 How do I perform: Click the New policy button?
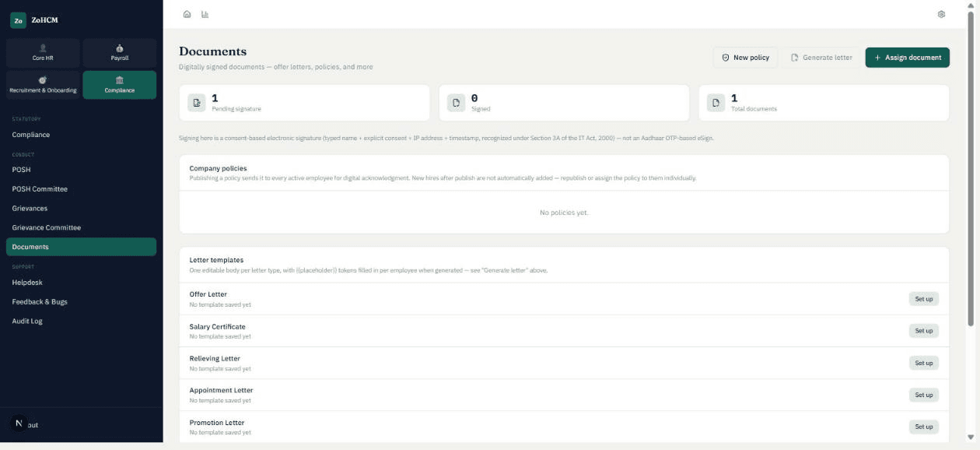coord(745,58)
